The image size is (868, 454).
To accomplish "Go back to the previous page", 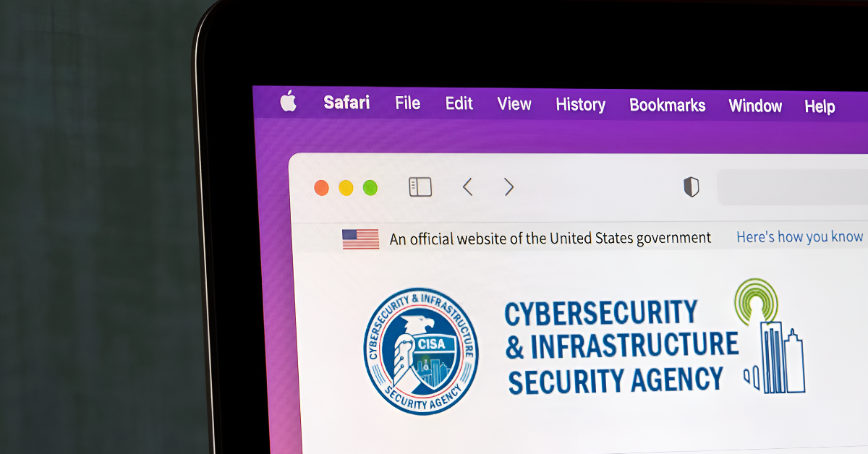I will [x=467, y=187].
